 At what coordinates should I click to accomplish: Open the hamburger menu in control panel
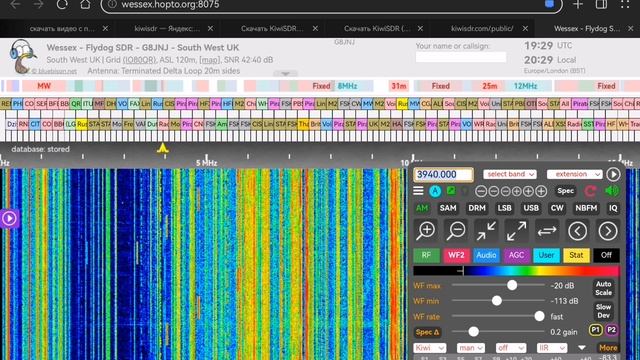(418, 191)
